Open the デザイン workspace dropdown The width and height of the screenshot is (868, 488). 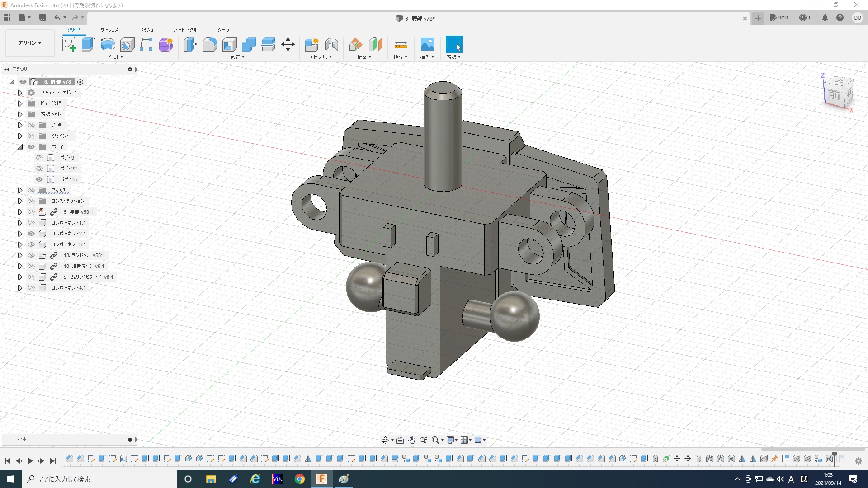(x=30, y=43)
